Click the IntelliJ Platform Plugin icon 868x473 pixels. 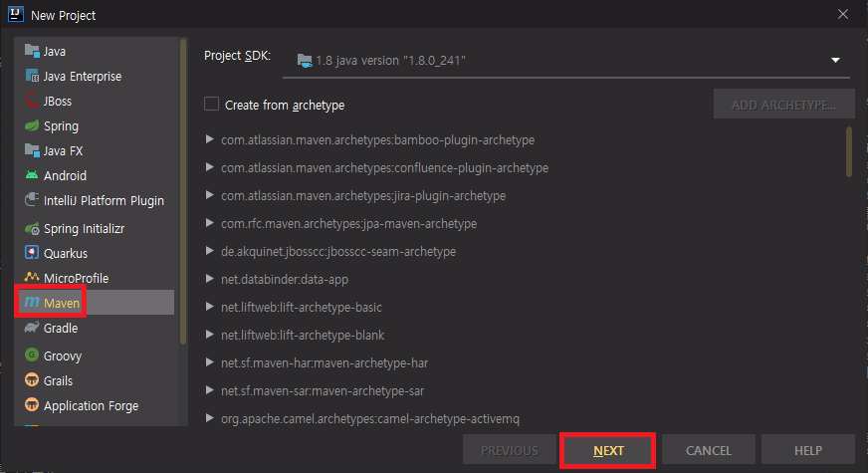[x=32, y=200]
